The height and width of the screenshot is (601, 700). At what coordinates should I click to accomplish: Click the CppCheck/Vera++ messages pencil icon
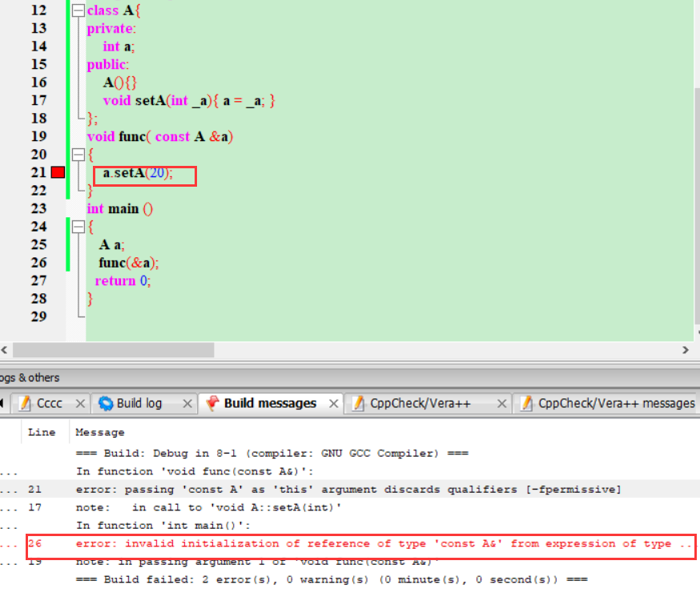(x=527, y=403)
